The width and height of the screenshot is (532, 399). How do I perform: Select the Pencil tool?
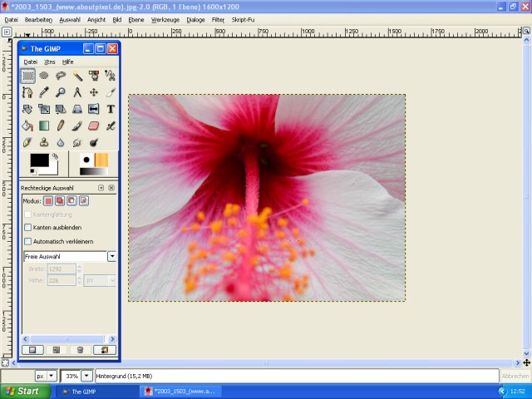click(61, 126)
